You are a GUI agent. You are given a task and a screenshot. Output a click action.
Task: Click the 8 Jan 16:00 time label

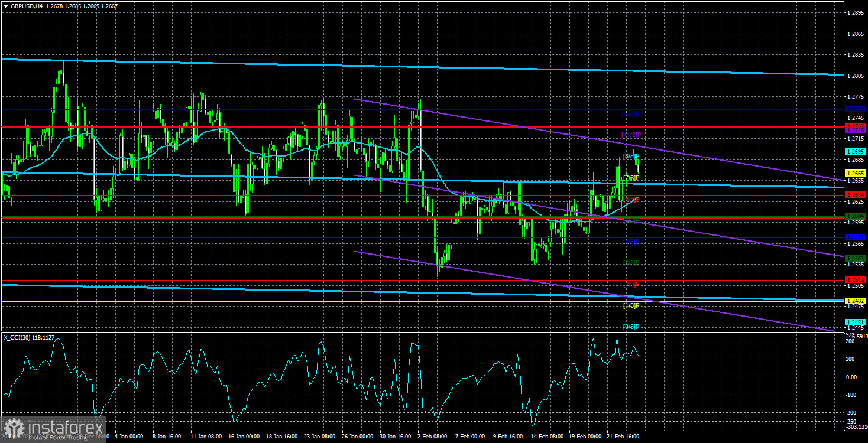[166, 436]
